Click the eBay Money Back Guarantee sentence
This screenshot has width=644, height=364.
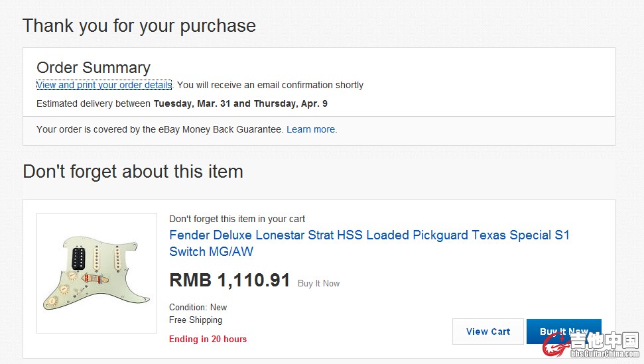coord(160,129)
